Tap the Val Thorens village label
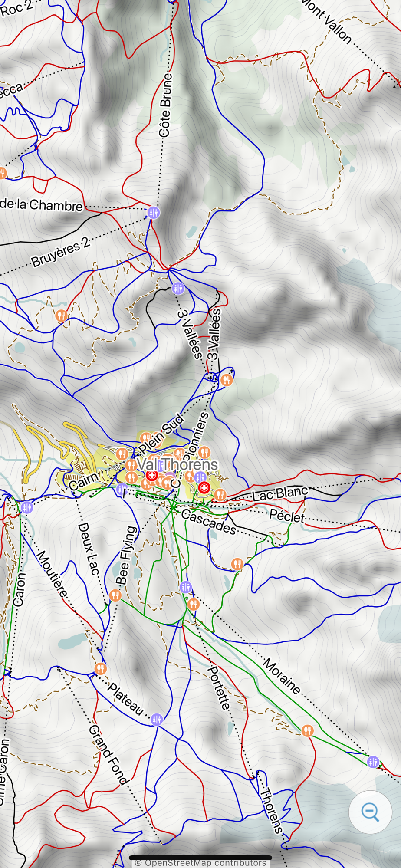The image size is (401, 868). pos(177,464)
